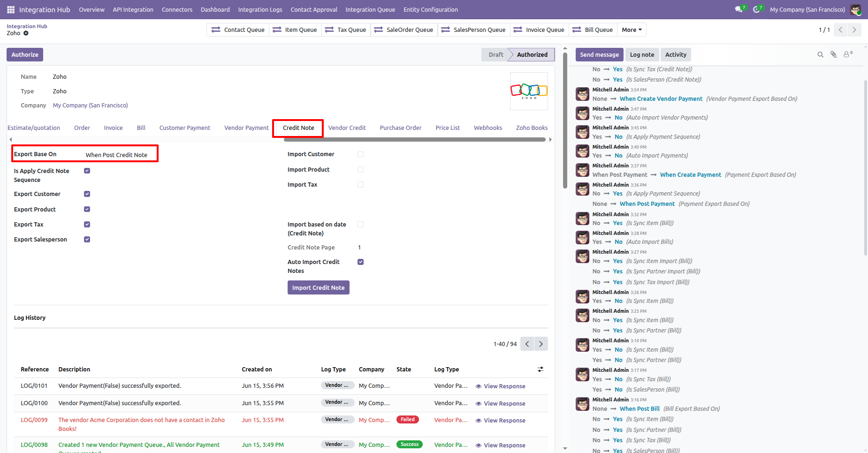Screen dimensions: 868x453
Task: Click the paperclip attachments icon
Action: [834, 54]
